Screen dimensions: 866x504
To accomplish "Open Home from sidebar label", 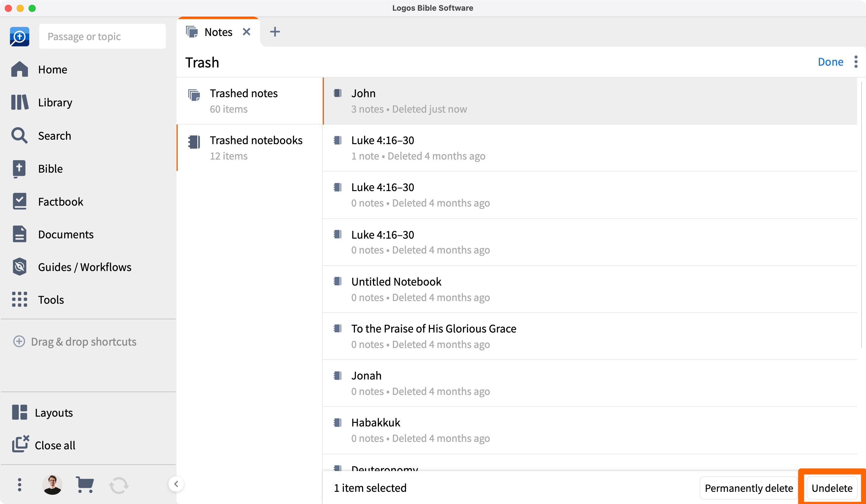I will point(53,70).
